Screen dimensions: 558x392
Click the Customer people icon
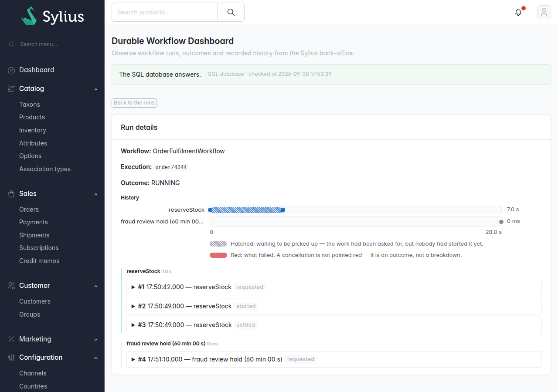pos(11,286)
